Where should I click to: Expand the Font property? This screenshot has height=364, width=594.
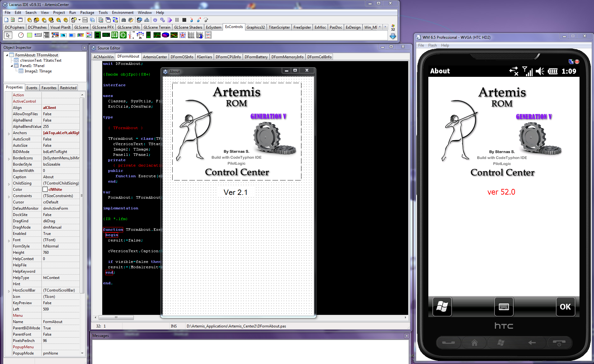click(x=9, y=241)
